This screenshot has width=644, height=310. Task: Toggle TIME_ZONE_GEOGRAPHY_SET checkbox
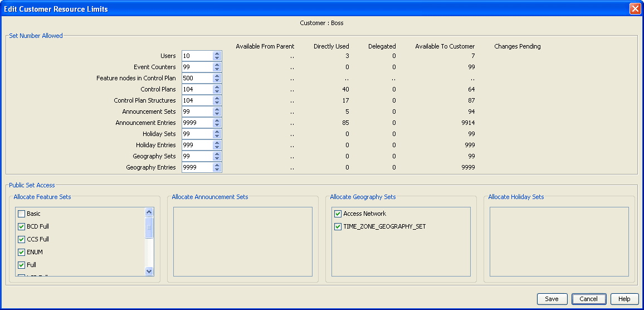tap(338, 226)
